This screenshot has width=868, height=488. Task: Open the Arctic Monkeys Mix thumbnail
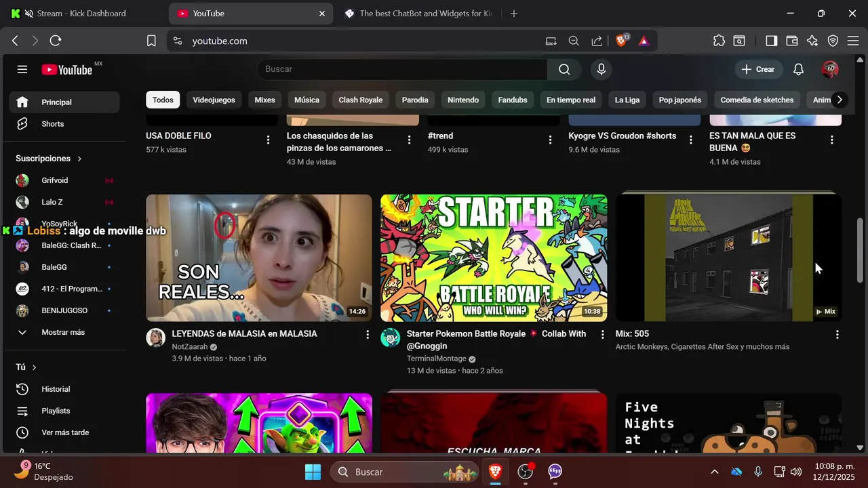(728, 258)
